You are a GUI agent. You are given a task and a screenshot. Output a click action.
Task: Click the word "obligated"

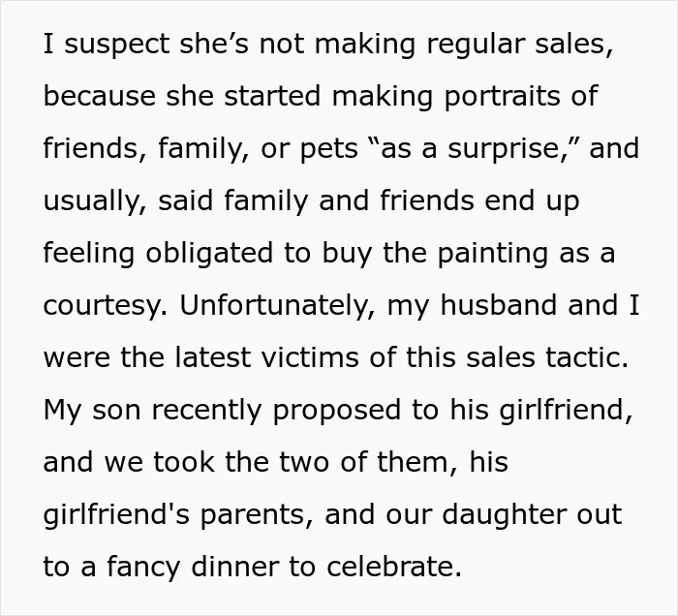tap(209, 253)
